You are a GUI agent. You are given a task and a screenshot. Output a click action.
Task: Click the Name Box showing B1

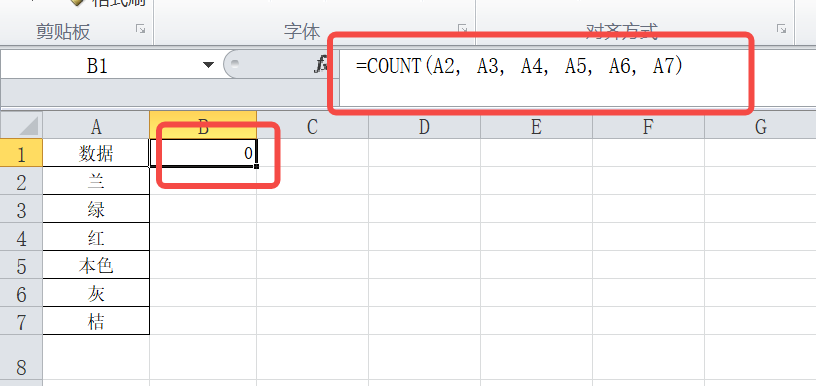click(x=97, y=65)
